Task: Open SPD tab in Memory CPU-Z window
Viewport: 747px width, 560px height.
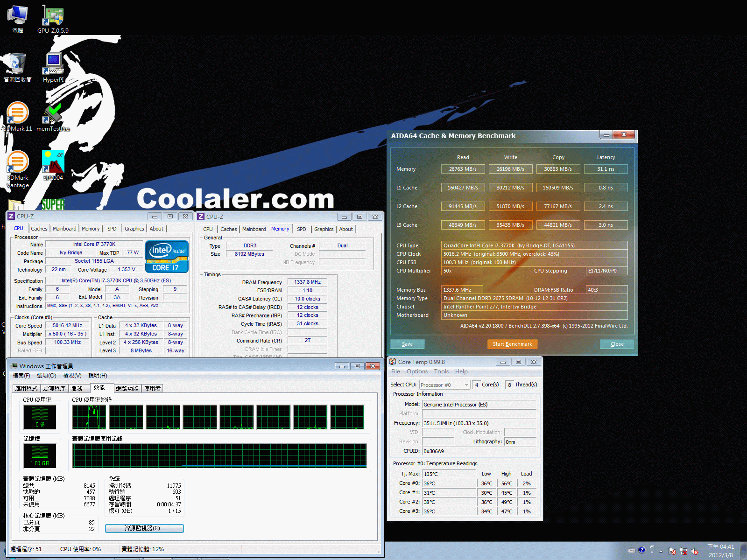Action: point(302,229)
